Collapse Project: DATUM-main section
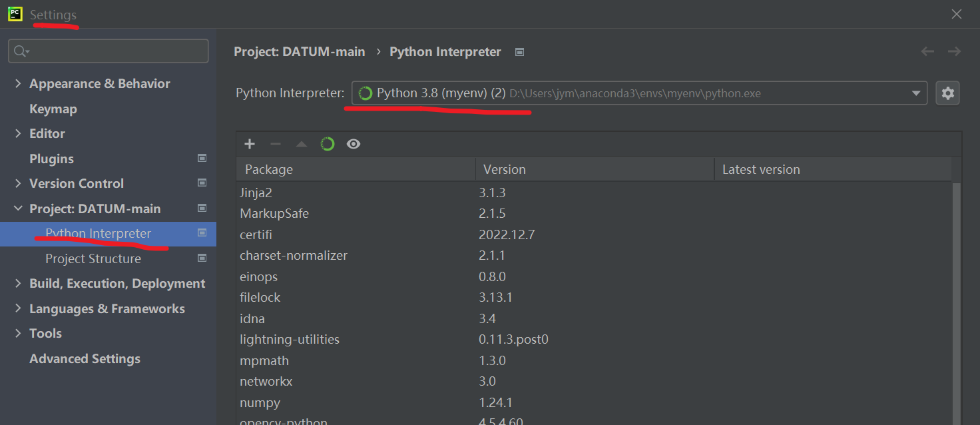The width and height of the screenshot is (980, 425). pyautogui.click(x=18, y=209)
